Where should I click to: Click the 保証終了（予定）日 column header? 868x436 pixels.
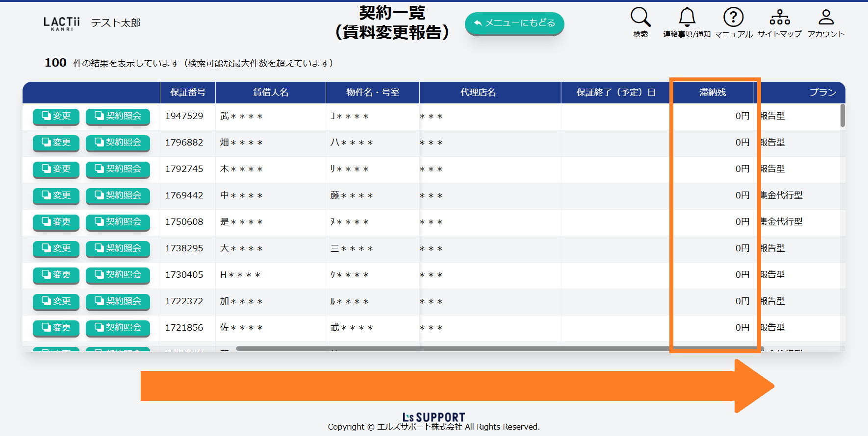(615, 93)
